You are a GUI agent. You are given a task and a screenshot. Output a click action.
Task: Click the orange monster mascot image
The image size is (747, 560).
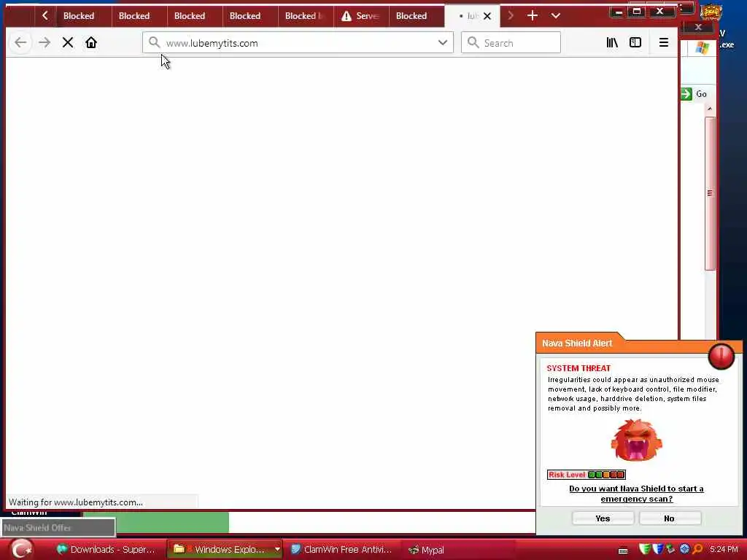click(636, 440)
